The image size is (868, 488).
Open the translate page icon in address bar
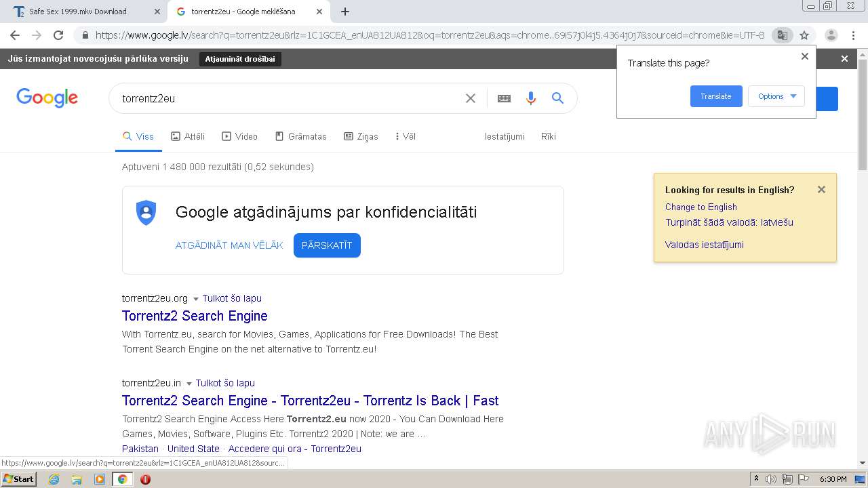pos(783,35)
